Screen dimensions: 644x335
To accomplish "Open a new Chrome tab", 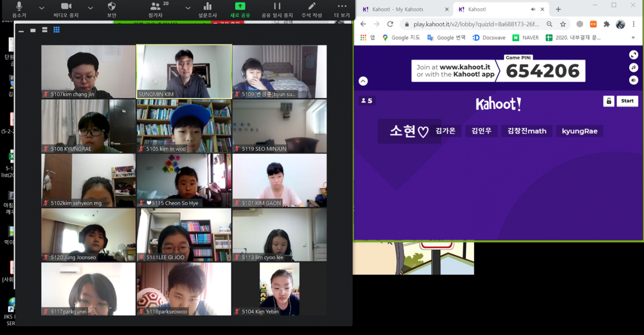I will (558, 9).
